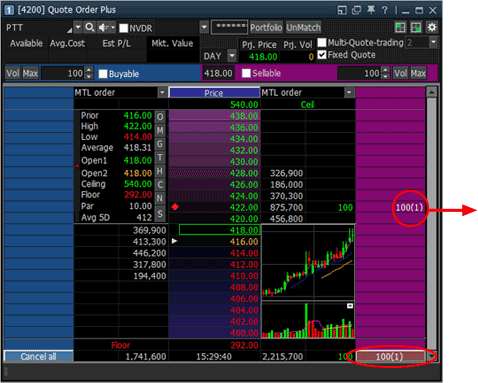Click the first green layout grid icon
478x383 pixels.
coord(400,27)
